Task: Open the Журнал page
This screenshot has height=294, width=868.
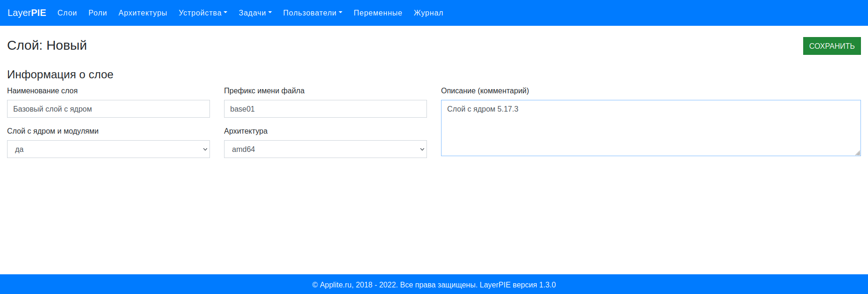Action: tap(428, 13)
